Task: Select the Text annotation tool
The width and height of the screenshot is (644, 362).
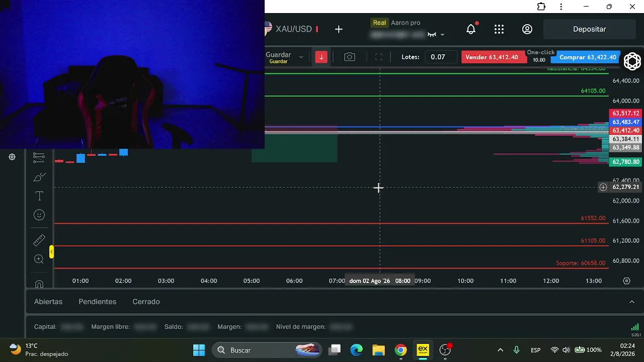Action: click(39, 196)
